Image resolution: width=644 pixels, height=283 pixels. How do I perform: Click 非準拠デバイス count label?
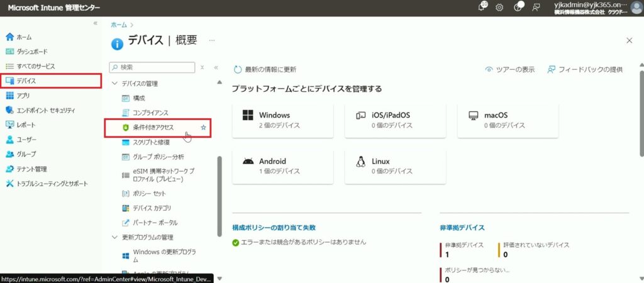tap(464, 245)
